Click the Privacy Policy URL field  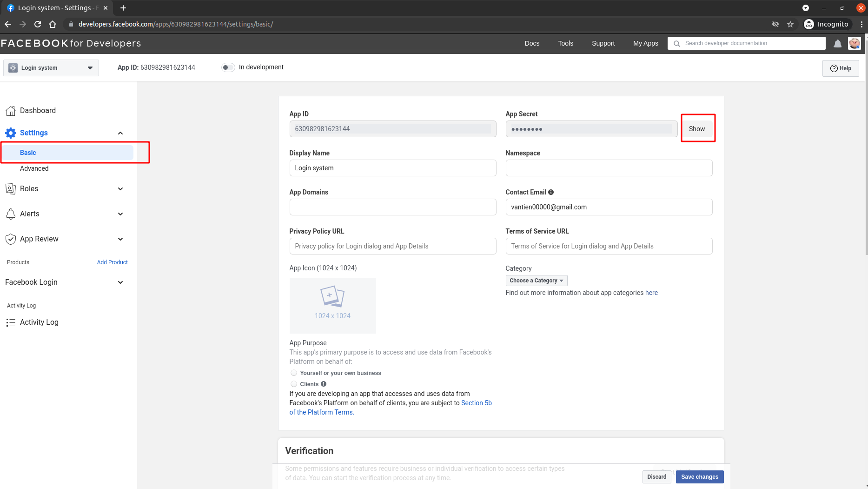(x=393, y=246)
